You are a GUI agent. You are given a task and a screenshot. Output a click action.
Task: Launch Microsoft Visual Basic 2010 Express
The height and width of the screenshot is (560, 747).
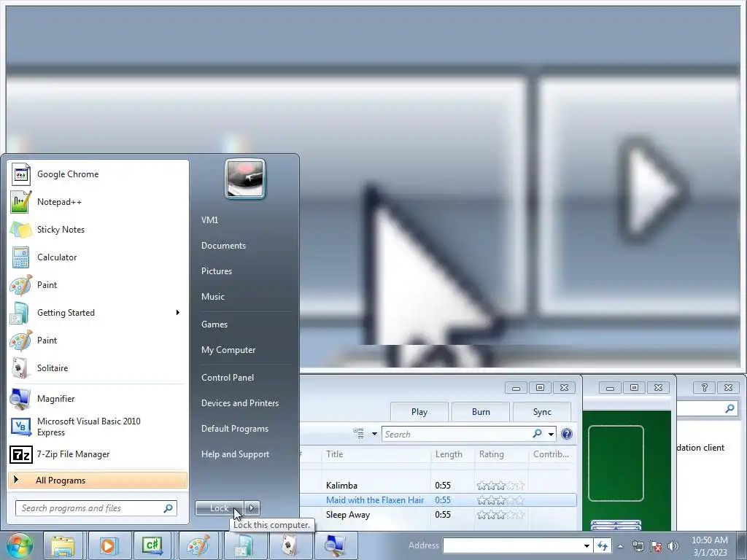click(x=98, y=427)
